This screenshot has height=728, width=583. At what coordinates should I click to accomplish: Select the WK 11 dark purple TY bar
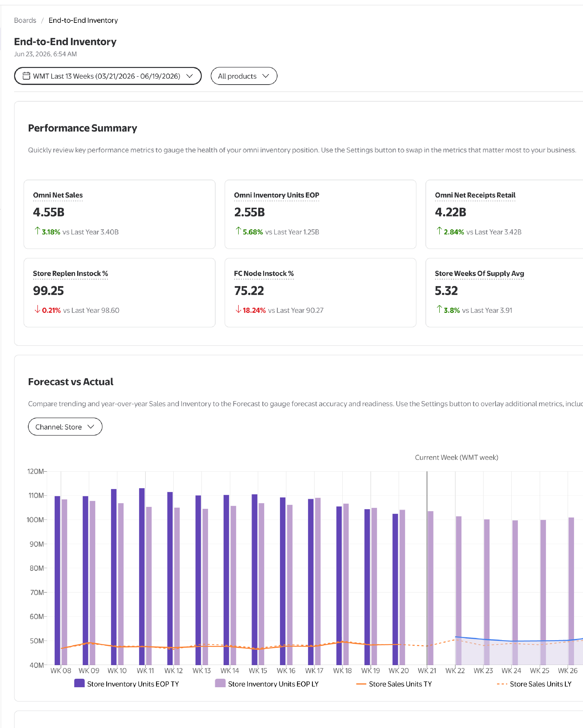pyautogui.click(x=142, y=576)
